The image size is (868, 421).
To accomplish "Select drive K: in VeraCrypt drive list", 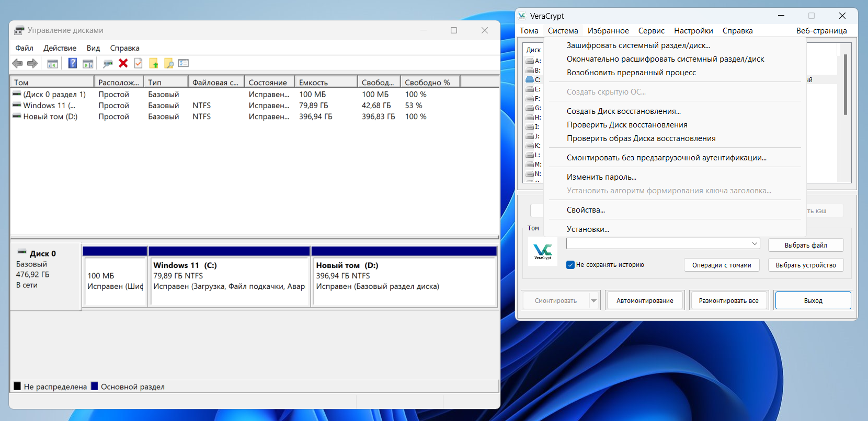I will pos(534,146).
